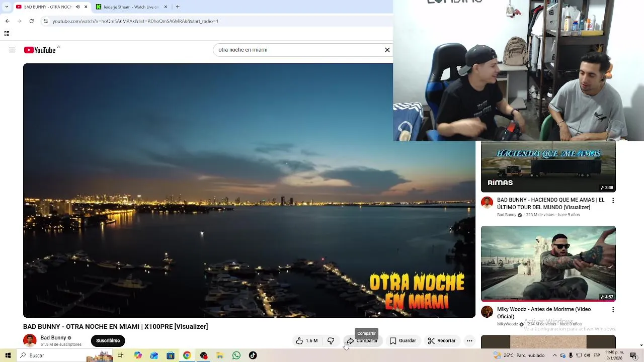Click the main video player
The width and height of the screenshot is (644, 362).
click(x=249, y=191)
